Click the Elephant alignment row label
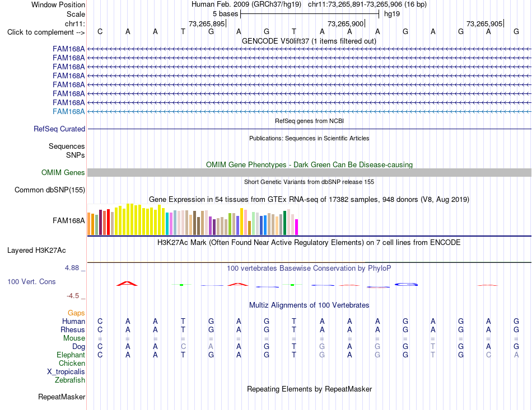The image size is (532, 410). click(71, 355)
